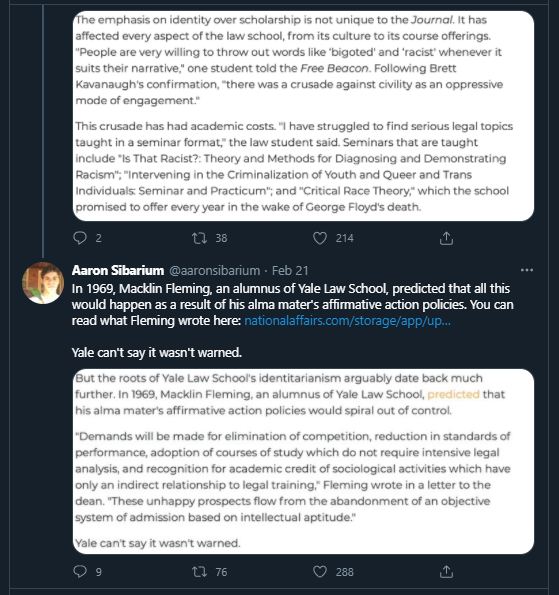Click tweet text starting 'In 1969, Macklin Fleming'
This screenshot has width=559, height=595.
(292, 305)
